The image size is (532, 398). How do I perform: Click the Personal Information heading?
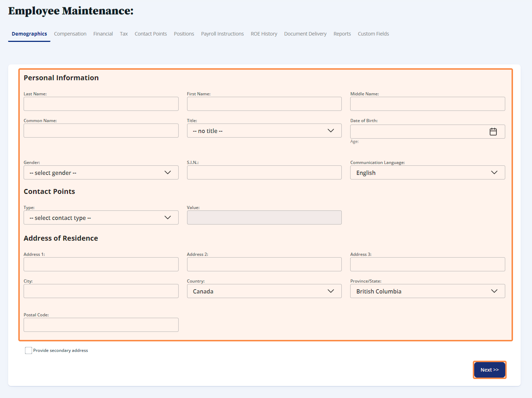(61, 78)
